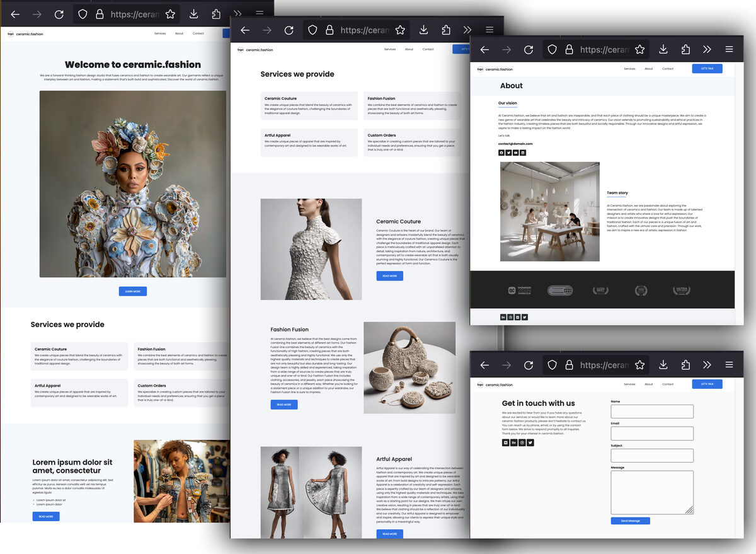Screen dimensions: 756x554
Task: Click the ceramic.fashion logo in the Services window
Action: 255,49
